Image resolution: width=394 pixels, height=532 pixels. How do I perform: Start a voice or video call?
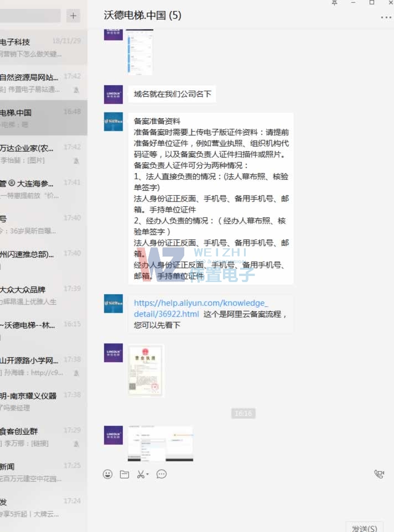pyautogui.click(x=379, y=474)
